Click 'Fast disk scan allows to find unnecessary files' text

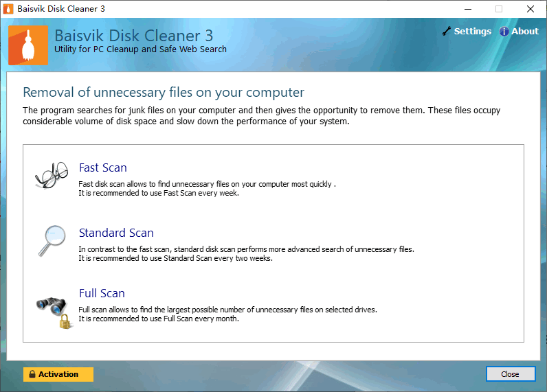(x=207, y=184)
